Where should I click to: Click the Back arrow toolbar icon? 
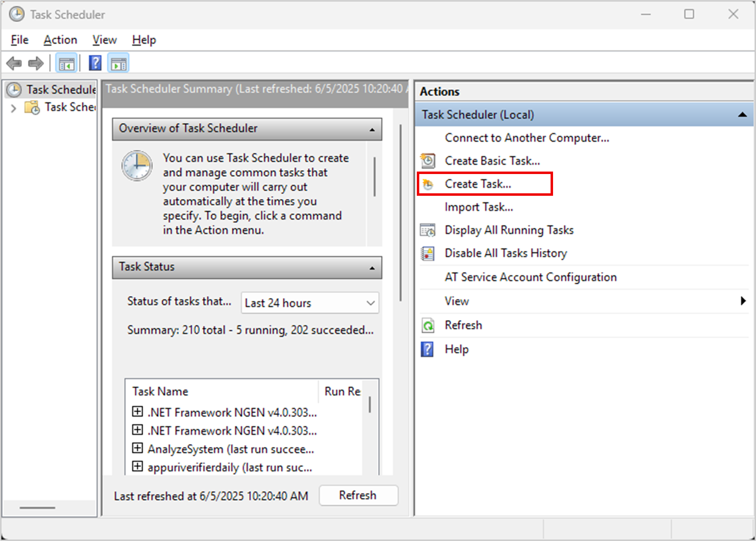pyautogui.click(x=14, y=64)
